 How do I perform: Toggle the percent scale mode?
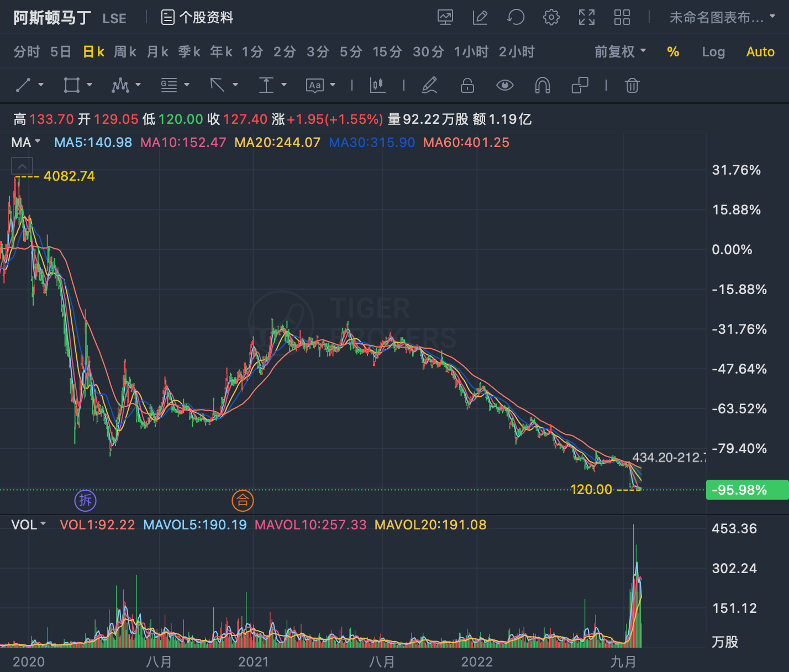click(673, 52)
